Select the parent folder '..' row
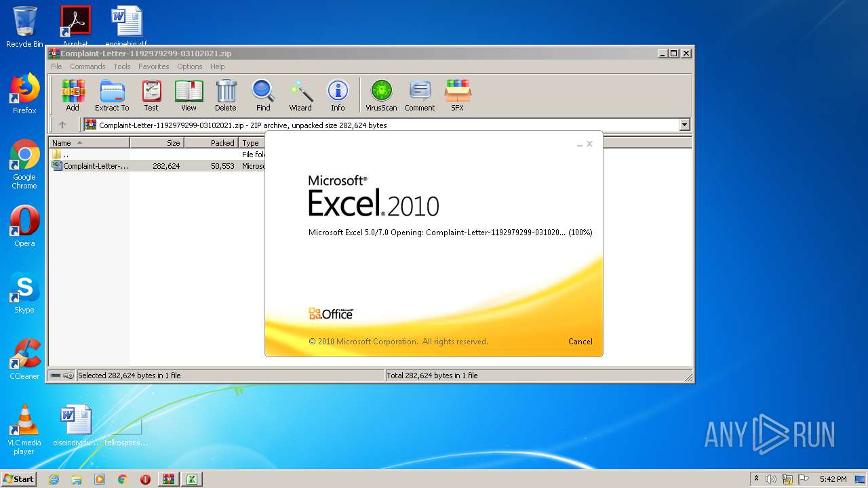This screenshot has height=488, width=868. (x=157, y=155)
